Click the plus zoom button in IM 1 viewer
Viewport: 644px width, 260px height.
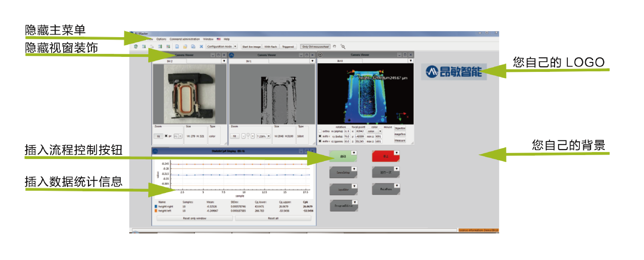click(253, 136)
